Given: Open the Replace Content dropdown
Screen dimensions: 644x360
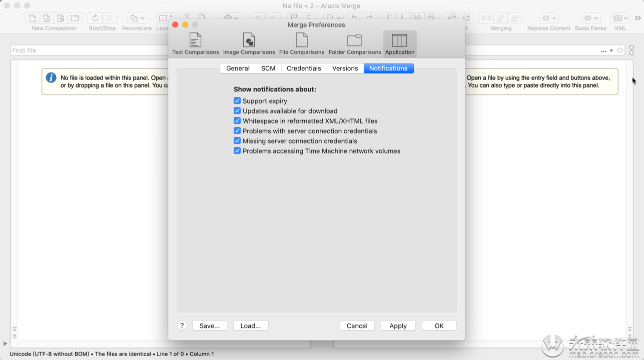Looking at the screenshot, I should [x=549, y=18].
